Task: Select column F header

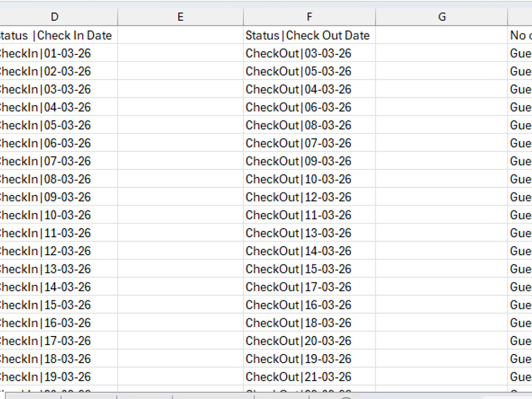Action: [310, 17]
